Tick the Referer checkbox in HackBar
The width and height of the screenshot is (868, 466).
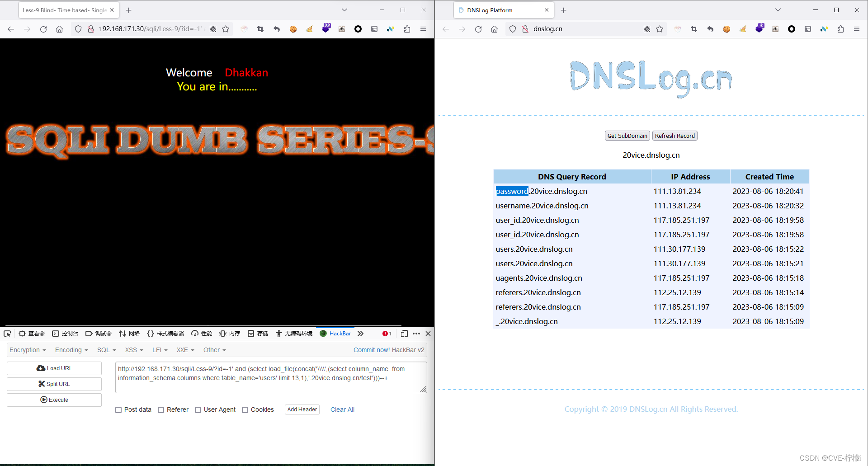click(x=161, y=410)
